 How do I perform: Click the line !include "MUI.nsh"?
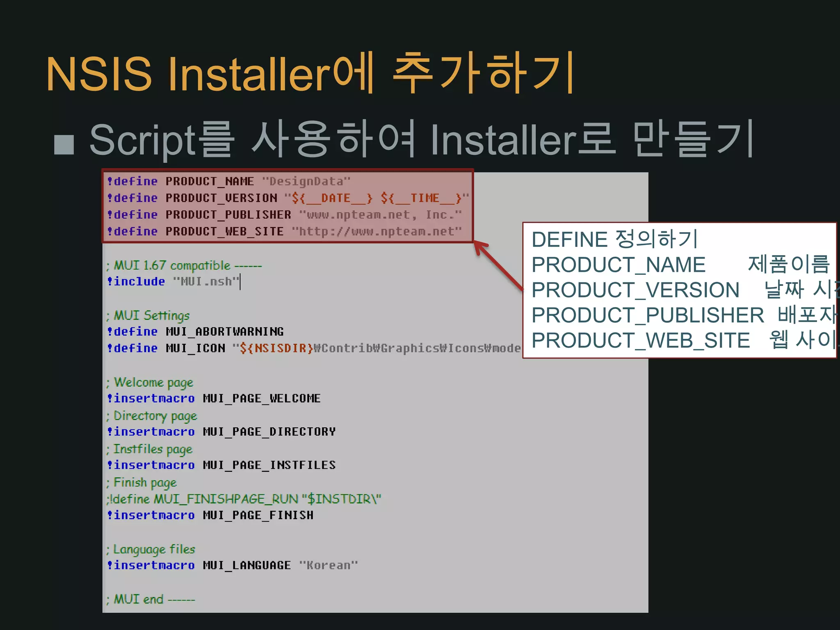click(173, 282)
